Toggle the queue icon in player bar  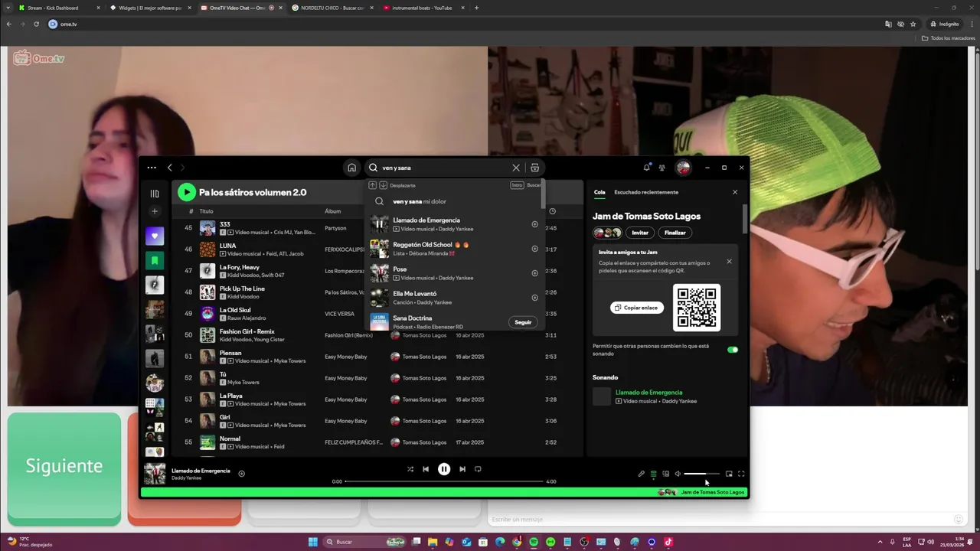point(653,474)
